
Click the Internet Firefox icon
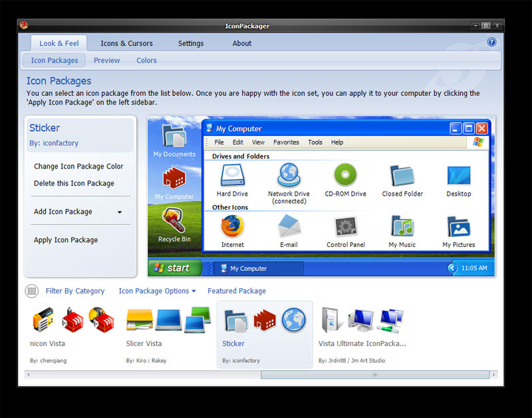(x=232, y=227)
